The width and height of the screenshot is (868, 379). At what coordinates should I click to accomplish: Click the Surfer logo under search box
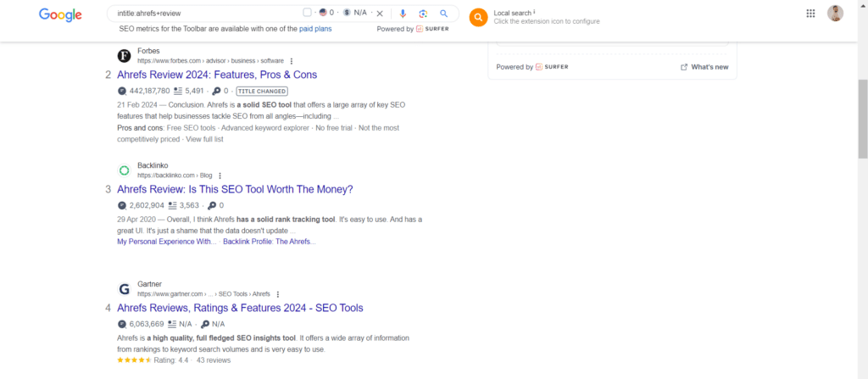tap(432, 29)
